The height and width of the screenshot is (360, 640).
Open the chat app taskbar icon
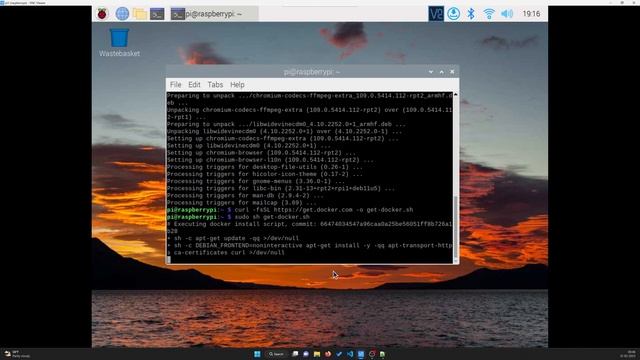pyautogui.click(x=306, y=354)
